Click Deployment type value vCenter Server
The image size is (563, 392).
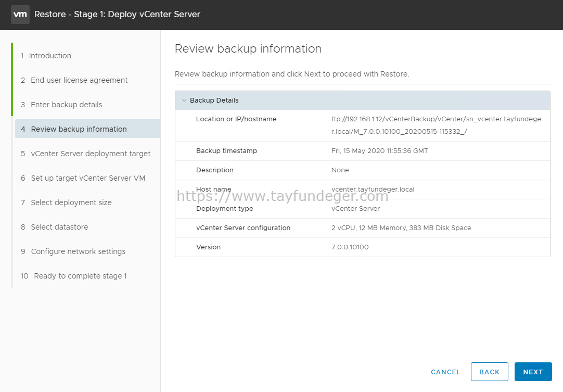click(x=355, y=209)
